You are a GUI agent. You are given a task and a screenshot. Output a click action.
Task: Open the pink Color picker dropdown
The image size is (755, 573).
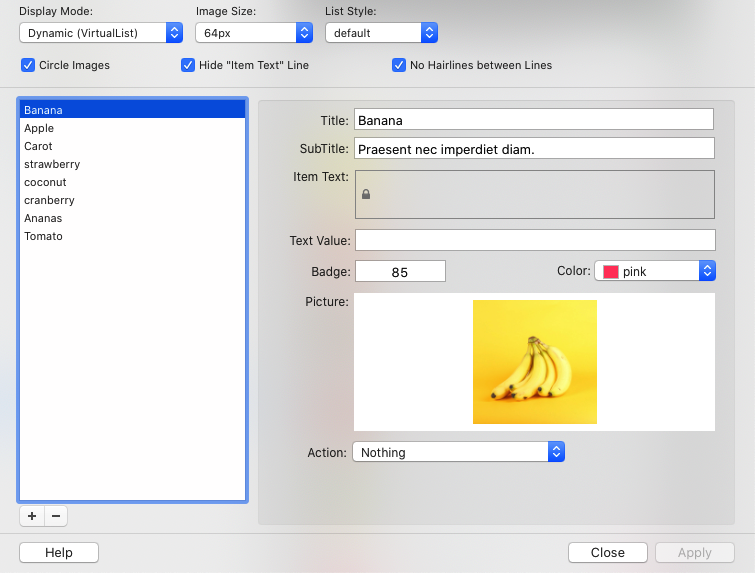point(655,271)
